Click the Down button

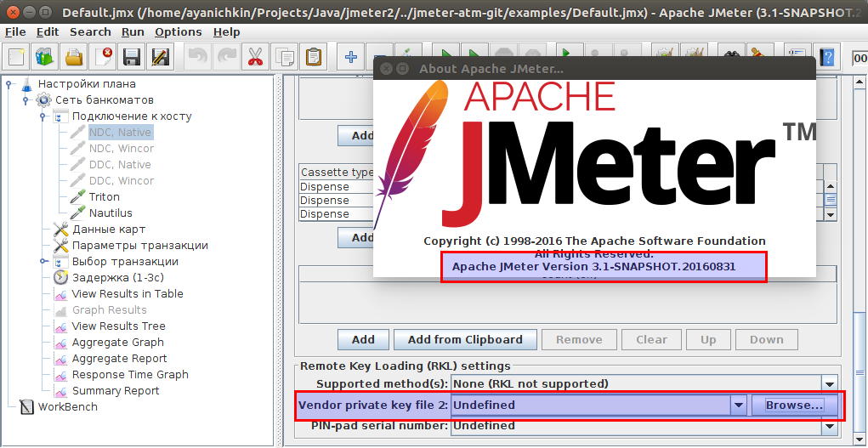[x=767, y=340]
